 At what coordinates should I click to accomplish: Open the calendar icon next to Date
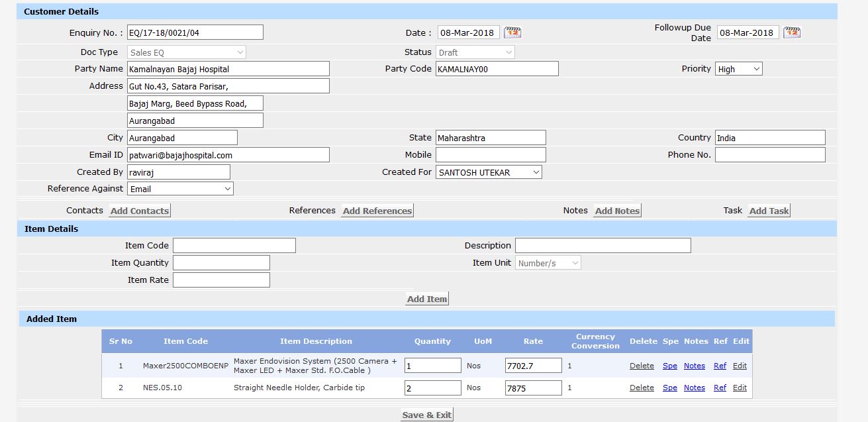(x=512, y=32)
